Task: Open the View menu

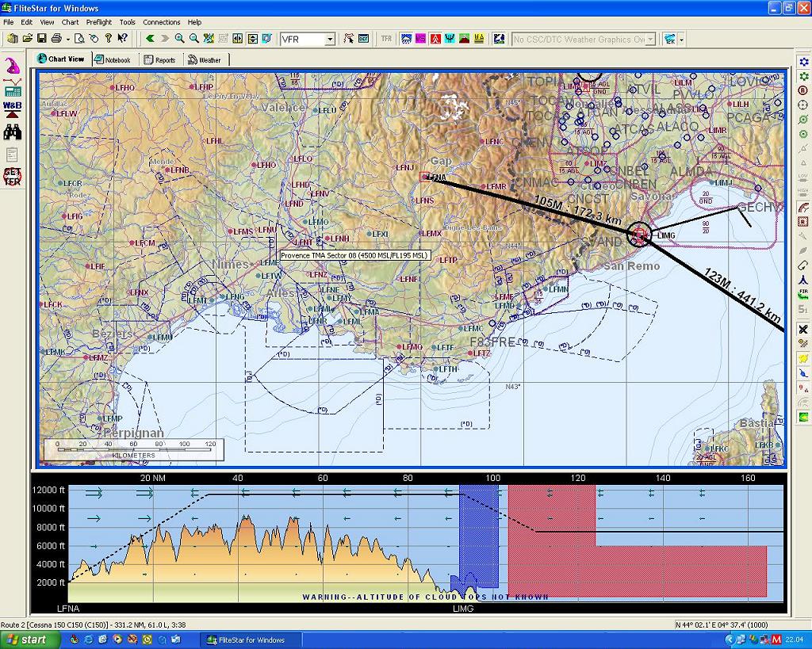Action: pos(47,22)
